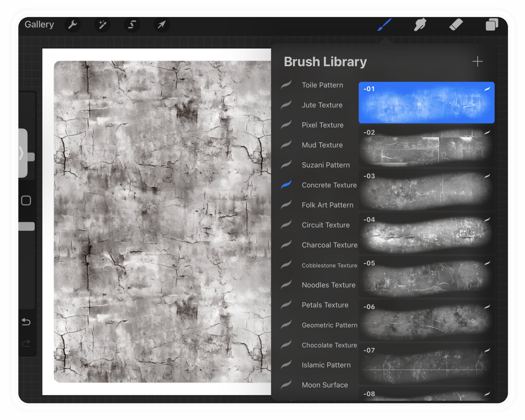Select the Transform arrow tool

coord(162,24)
